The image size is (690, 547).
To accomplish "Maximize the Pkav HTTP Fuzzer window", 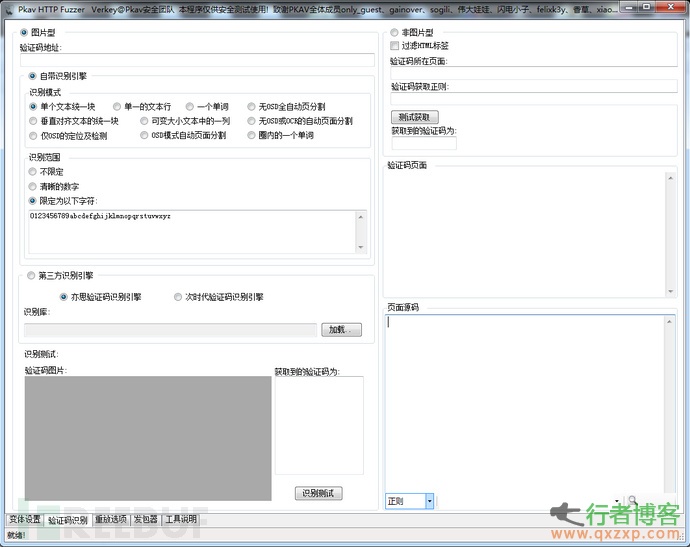I will tap(646, 7).
